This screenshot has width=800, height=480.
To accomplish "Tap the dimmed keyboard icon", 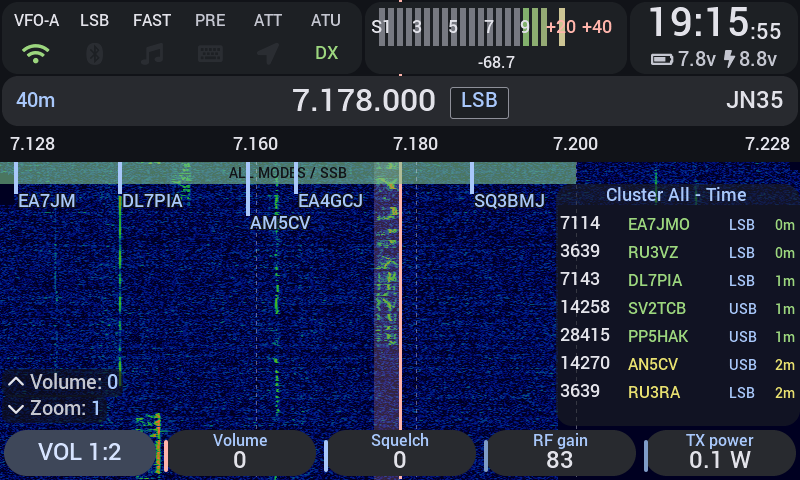I will coord(210,54).
